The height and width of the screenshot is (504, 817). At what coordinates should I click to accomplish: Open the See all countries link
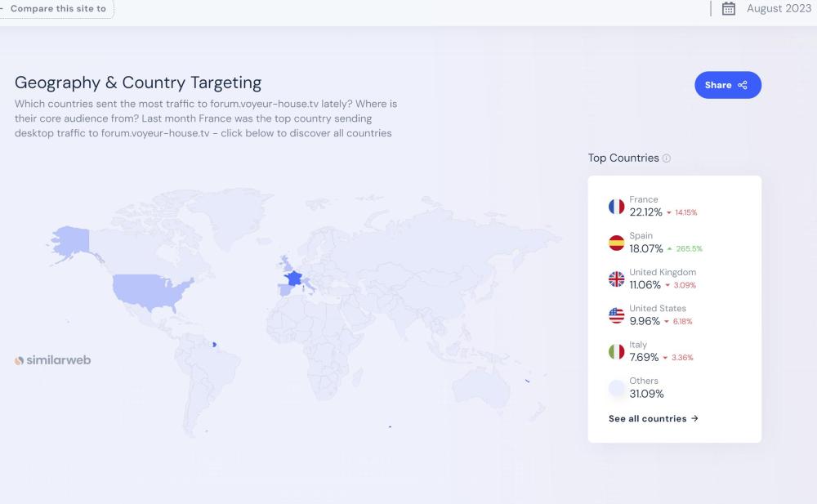coord(653,418)
